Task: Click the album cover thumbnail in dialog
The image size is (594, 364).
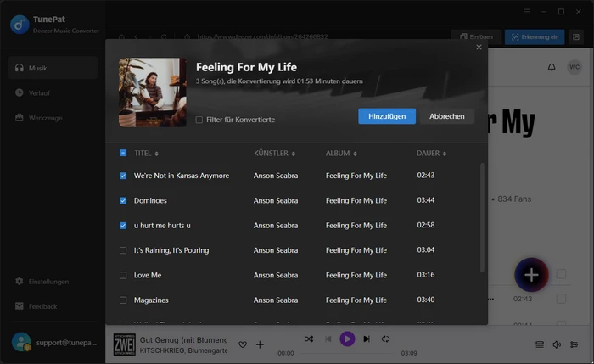Action: click(x=152, y=92)
